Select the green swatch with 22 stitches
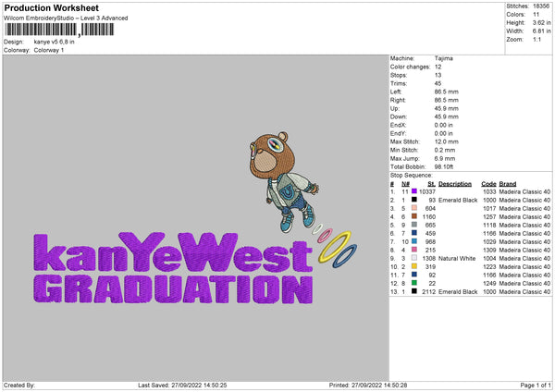The height and width of the screenshot is (392, 555). coord(414,283)
